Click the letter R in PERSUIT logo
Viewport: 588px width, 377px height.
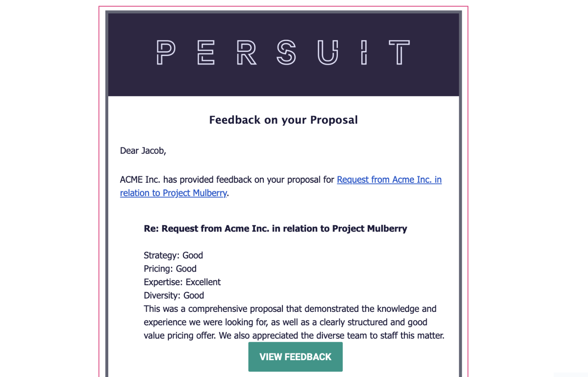tap(246, 52)
